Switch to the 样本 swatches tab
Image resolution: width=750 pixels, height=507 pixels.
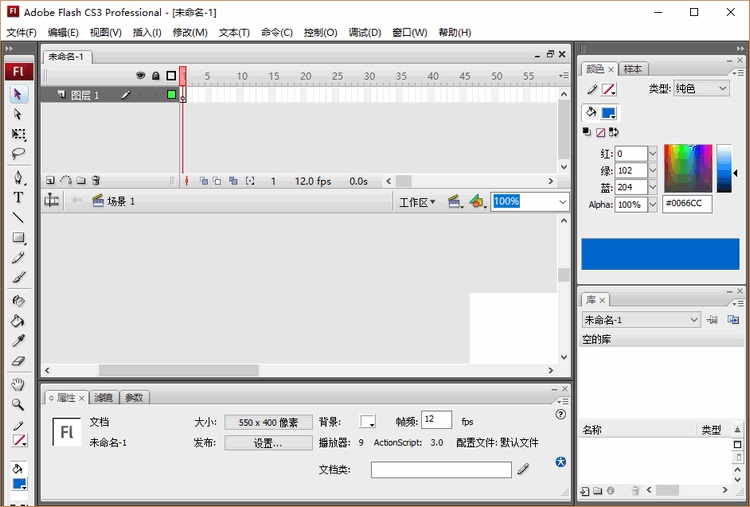pos(633,69)
